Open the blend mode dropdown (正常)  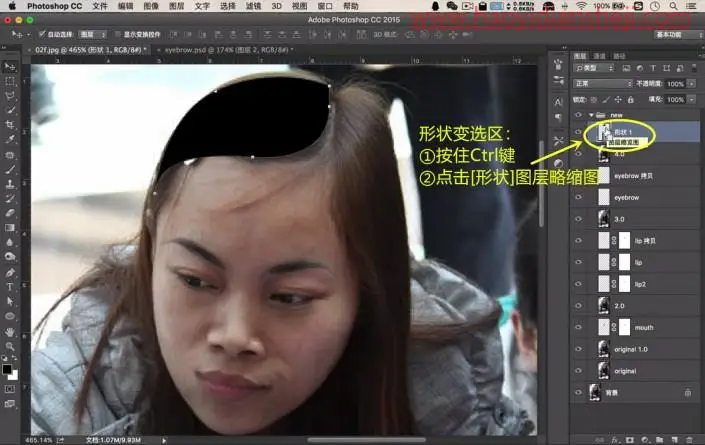tap(602, 84)
